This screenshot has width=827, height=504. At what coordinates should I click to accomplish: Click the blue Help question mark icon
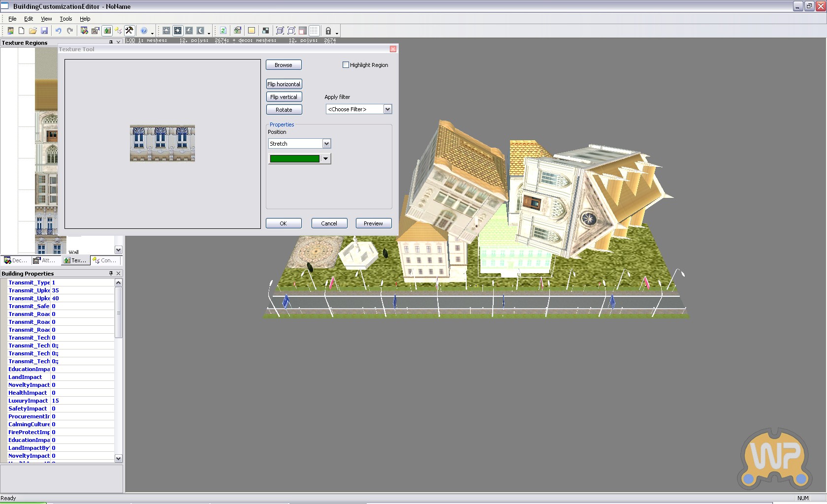pos(144,31)
